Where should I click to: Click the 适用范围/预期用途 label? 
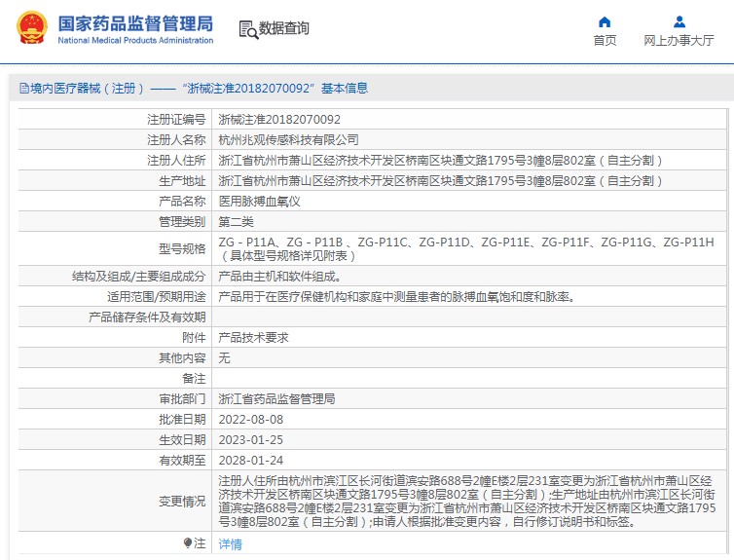(157, 297)
